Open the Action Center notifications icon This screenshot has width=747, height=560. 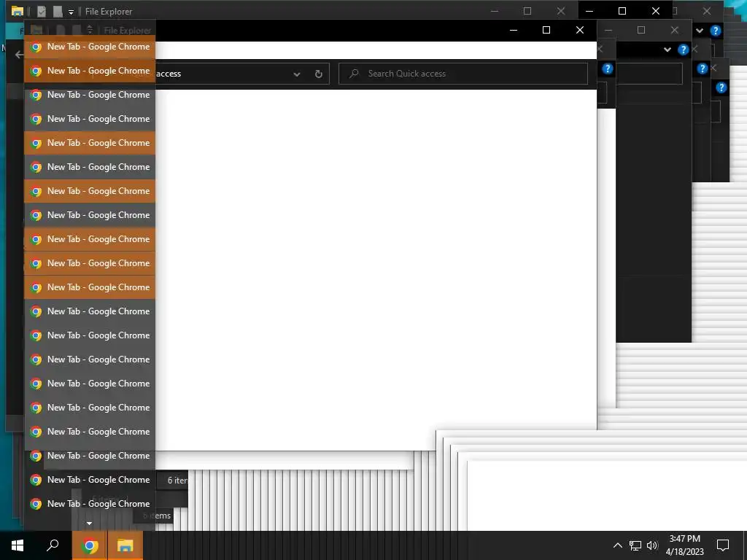tap(723, 545)
